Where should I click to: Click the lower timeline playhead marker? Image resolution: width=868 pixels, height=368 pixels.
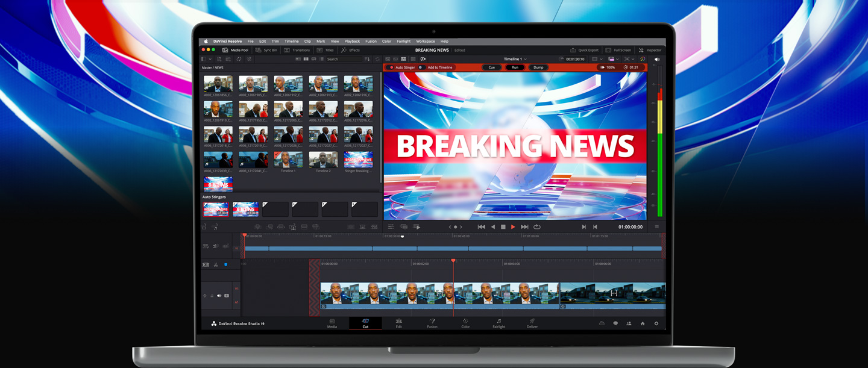453,261
